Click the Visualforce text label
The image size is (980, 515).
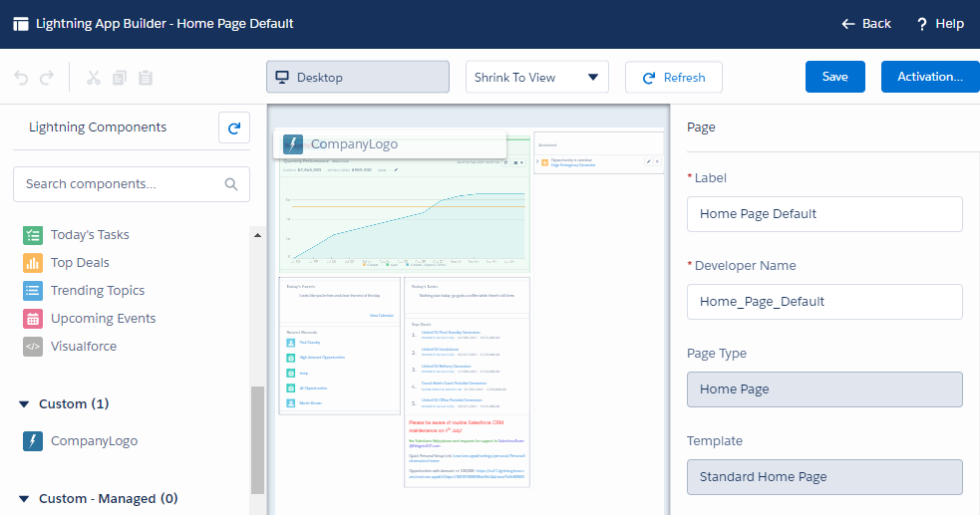click(84, 346)
